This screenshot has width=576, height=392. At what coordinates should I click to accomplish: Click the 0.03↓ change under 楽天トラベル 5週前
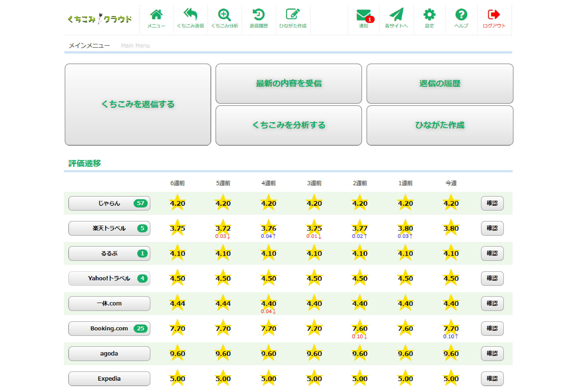[223, 236]
